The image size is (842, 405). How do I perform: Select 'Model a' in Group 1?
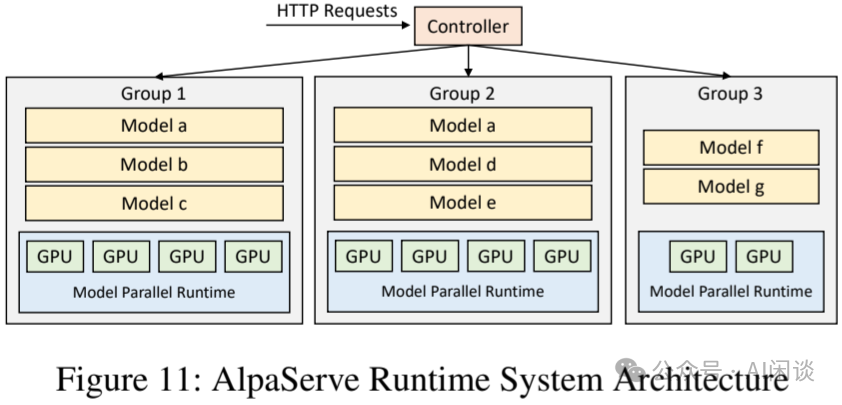tap(154, 125)
